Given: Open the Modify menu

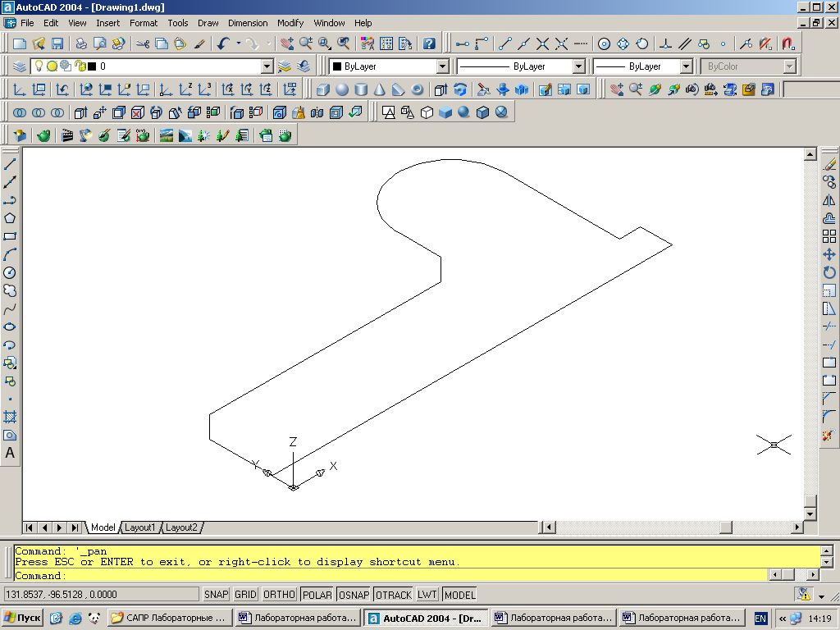Looking at the screenshot, I should [x=290, y=23].
